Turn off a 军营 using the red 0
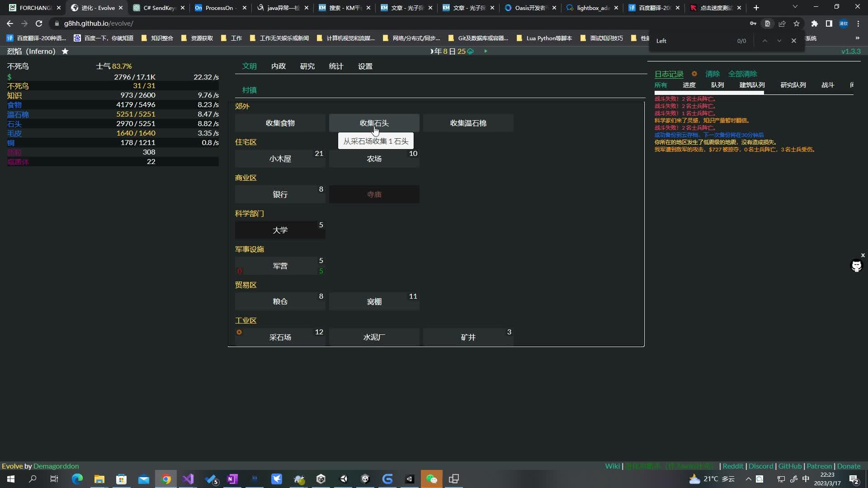 click(x=240, y=271)
